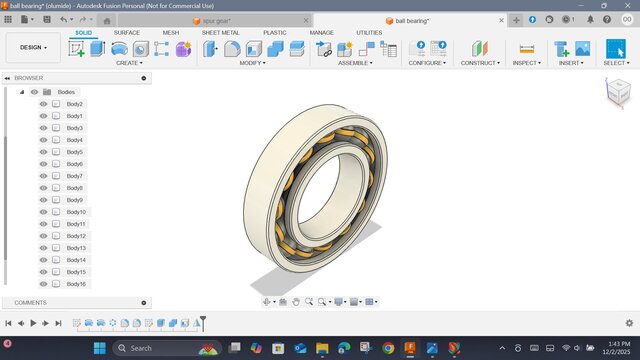640x360 pixels.
Task: Select the Create Form purple icon
Action: (x=183, y=49)
